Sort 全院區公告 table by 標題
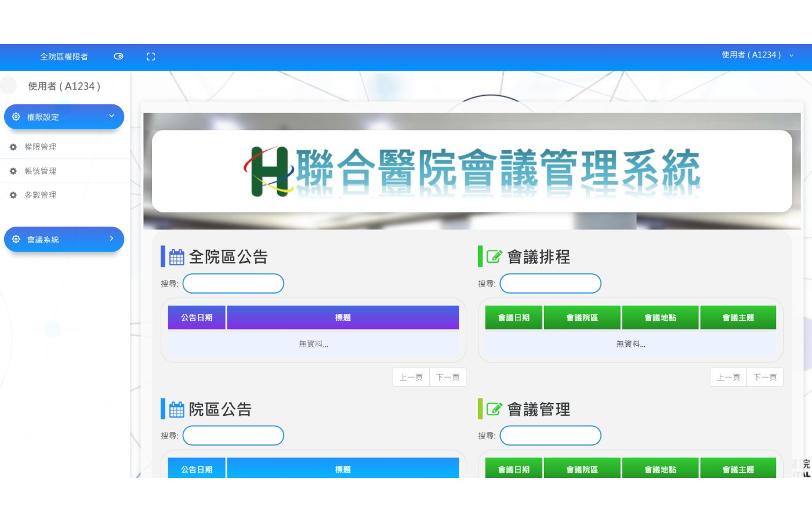This screenshot has height=522, width=812. [343, 317]
